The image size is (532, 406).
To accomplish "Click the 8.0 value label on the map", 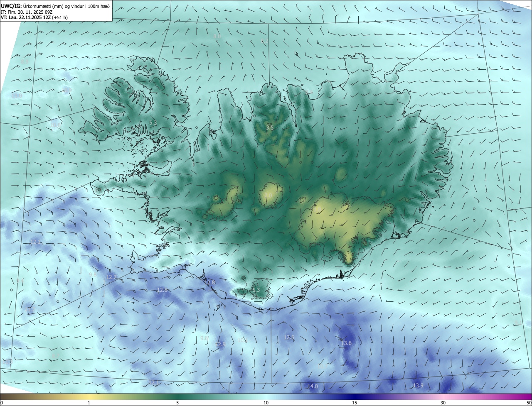I will point(217,37).
